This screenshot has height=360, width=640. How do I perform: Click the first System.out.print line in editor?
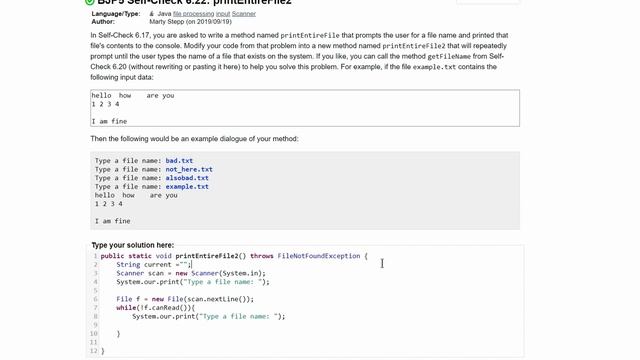pos(193,282)
